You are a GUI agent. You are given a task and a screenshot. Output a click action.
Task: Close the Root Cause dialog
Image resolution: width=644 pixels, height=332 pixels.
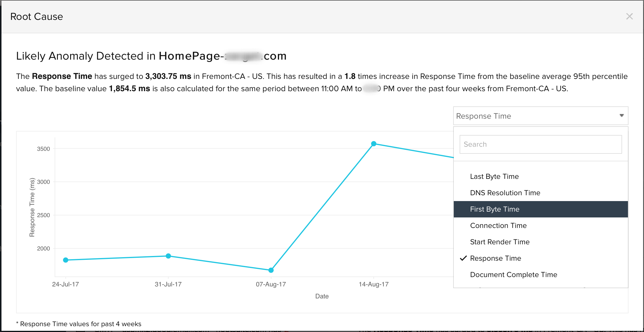point(629,16)
